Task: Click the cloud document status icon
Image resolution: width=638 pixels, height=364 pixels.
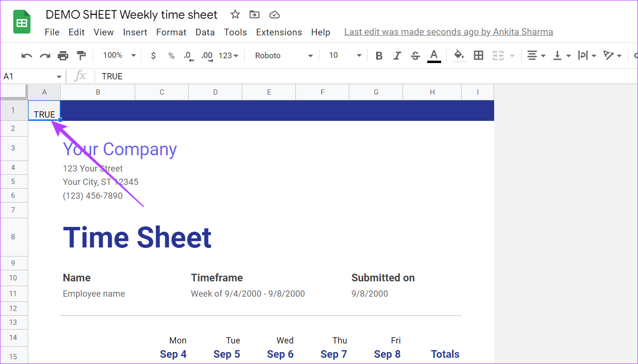Action: 274,15
